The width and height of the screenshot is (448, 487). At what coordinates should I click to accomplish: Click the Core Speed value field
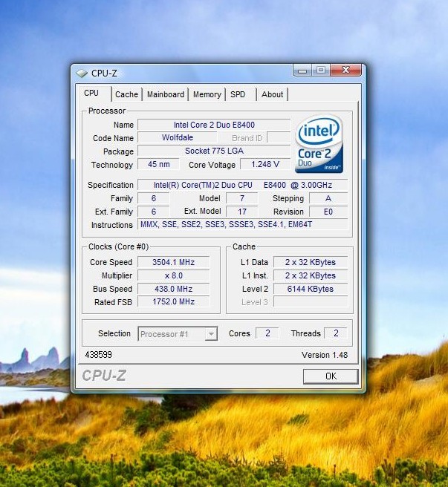[x=173, y=262]
